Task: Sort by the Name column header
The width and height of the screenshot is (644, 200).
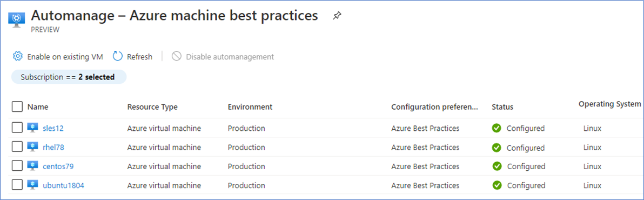Action: [x=38, y=107]
